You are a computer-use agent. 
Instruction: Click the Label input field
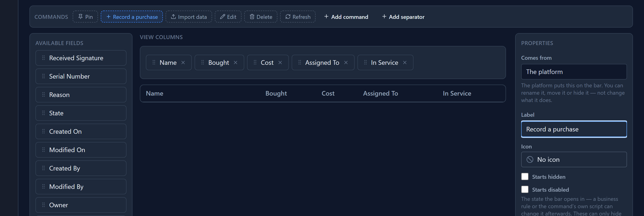point(574,129)
